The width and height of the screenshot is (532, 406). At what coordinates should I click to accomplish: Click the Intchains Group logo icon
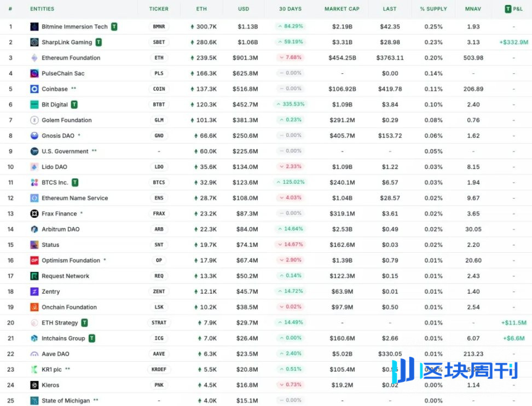point(34,339)
